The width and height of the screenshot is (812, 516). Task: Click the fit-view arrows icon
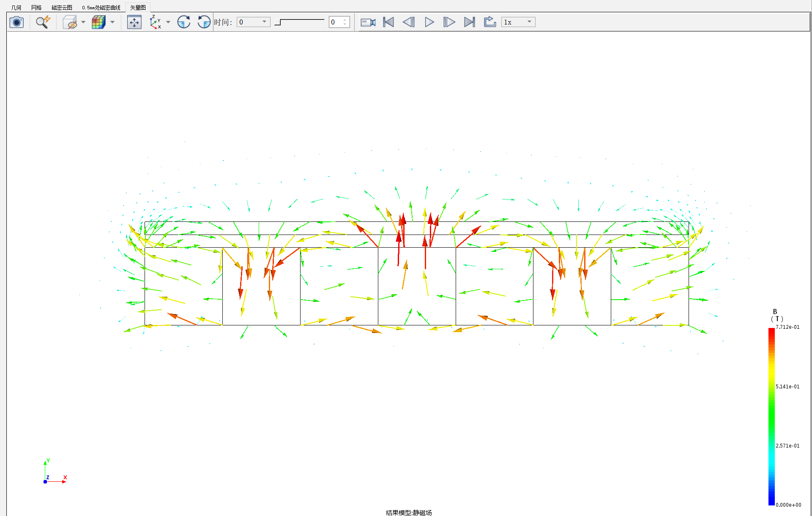pos(134,22)
